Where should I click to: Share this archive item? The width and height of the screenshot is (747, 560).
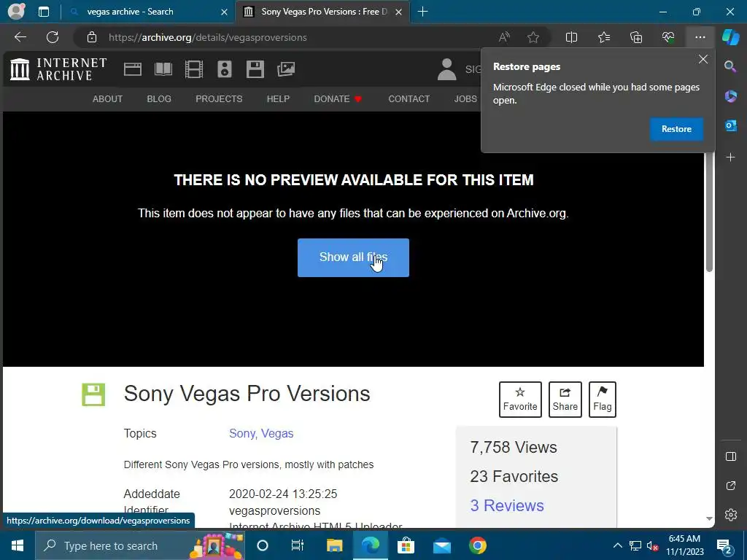coord(565,400)
